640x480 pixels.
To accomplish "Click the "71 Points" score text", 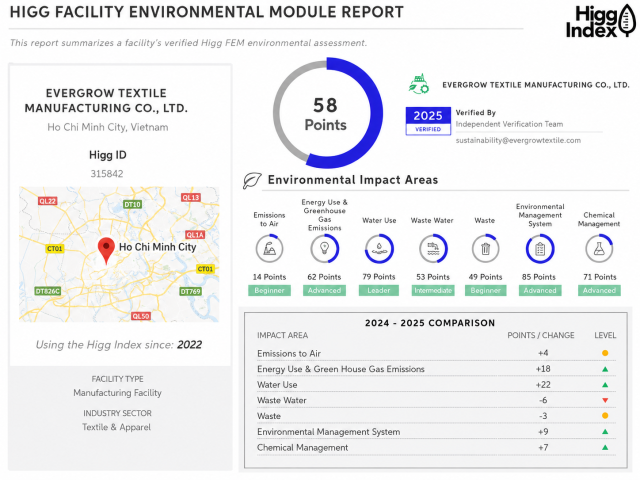I will pos(600,277).
